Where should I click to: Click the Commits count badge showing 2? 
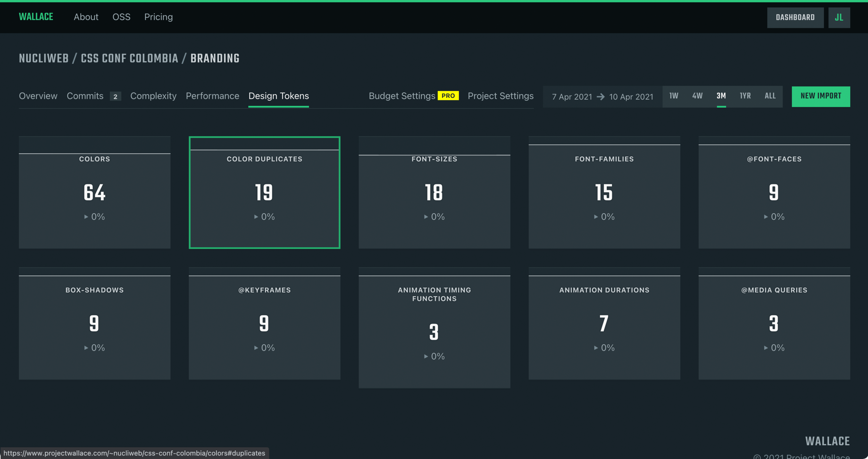(x=115, y=97)
